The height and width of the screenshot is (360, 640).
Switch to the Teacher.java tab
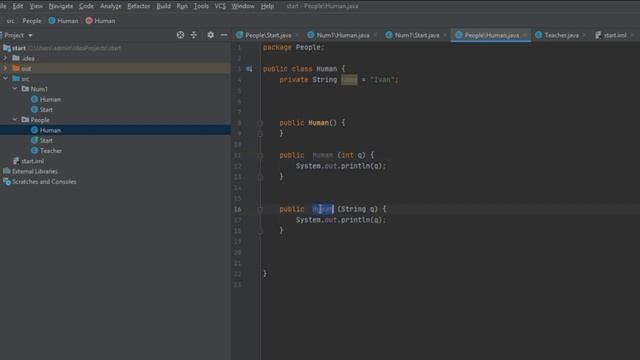(x=561, y=36)
